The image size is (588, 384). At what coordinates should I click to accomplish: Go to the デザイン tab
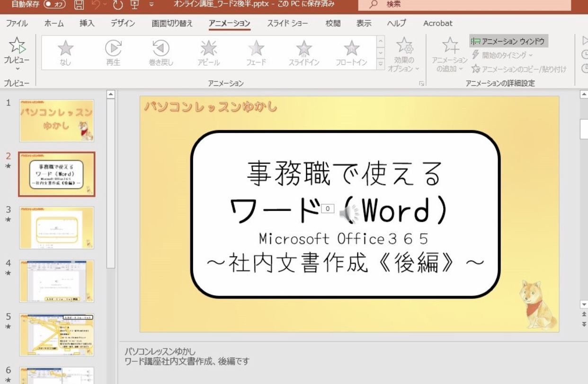point(123,23)
